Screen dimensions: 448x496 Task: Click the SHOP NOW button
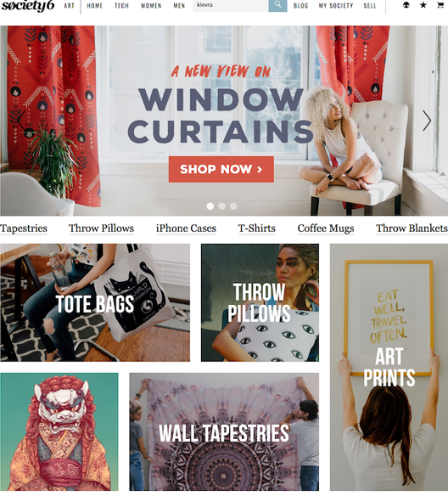pyautogui.click(x=221, y=169)
